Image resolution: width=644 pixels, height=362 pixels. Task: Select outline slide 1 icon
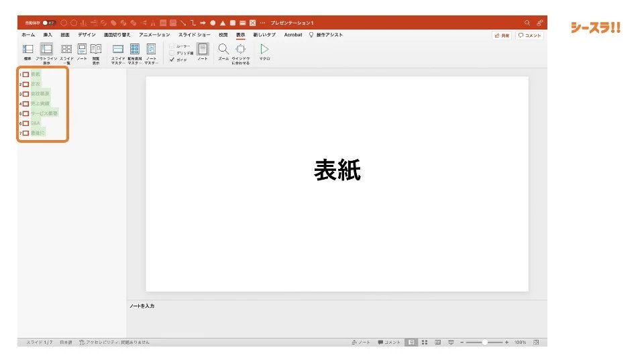click(x=26, y=74)
